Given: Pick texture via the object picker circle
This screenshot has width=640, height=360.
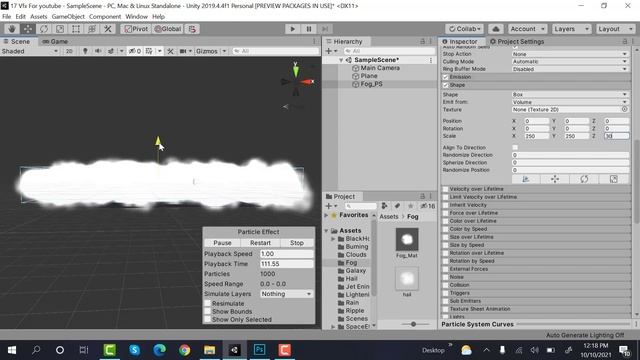Looking at the screenshot, I should (x=624, y=109).
